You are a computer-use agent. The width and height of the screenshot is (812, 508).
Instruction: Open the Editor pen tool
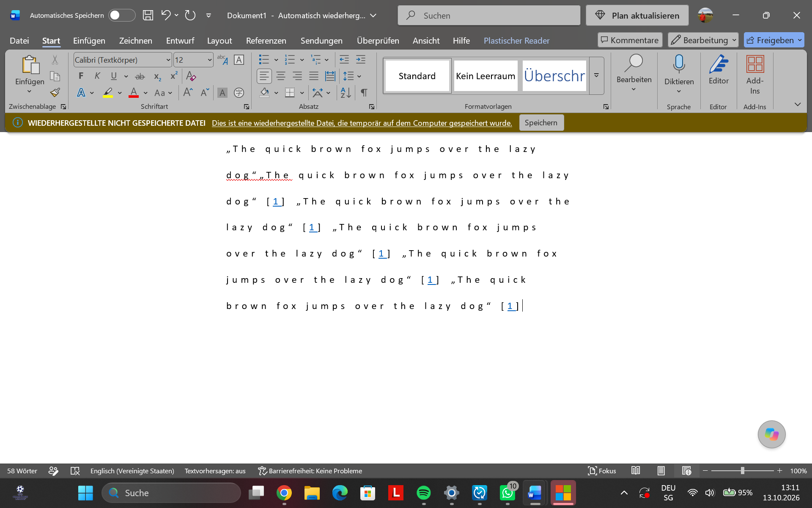coord(719,70)
